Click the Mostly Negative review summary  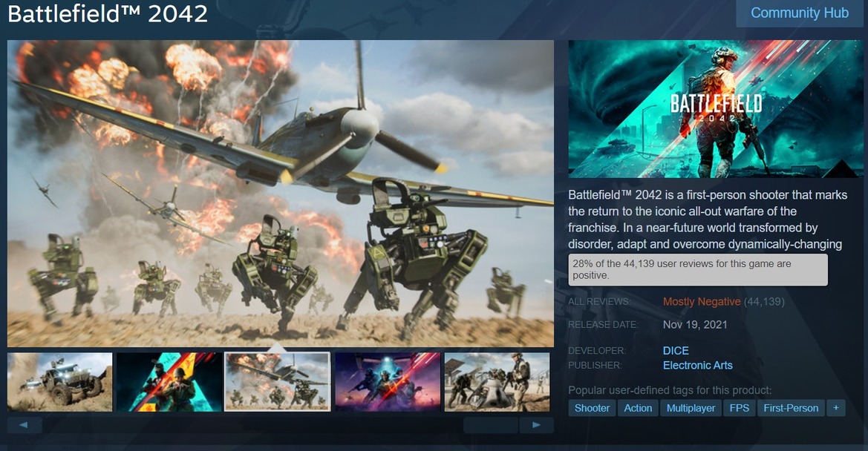click(702, 302)
